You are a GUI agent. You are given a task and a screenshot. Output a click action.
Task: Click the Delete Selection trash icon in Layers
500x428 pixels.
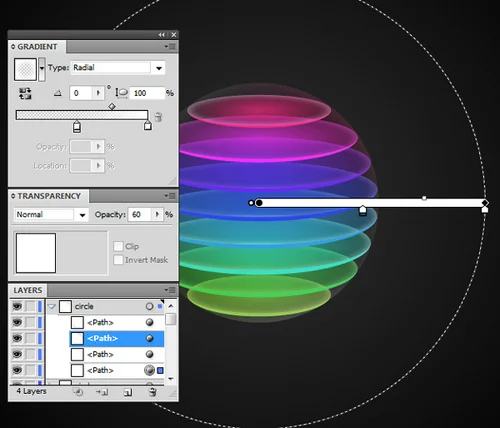[x=152, y=392]
